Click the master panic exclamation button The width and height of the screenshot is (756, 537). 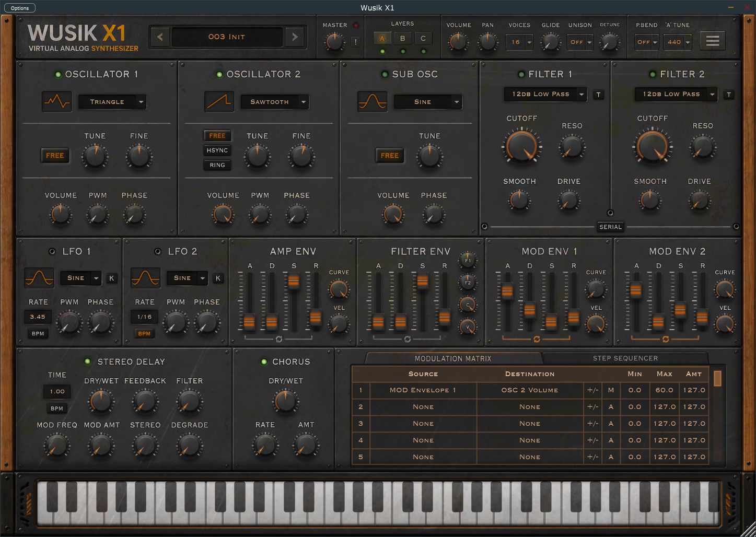pyautogui.click(x=356, y=42)
